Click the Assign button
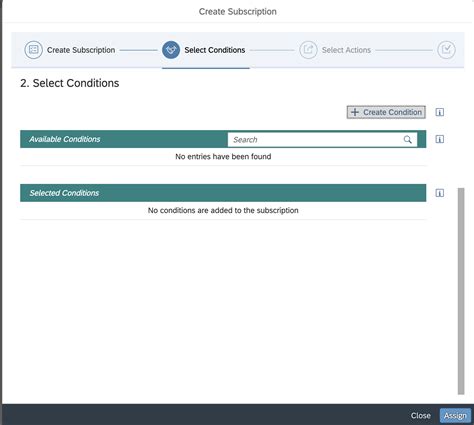 coord(455,416)
